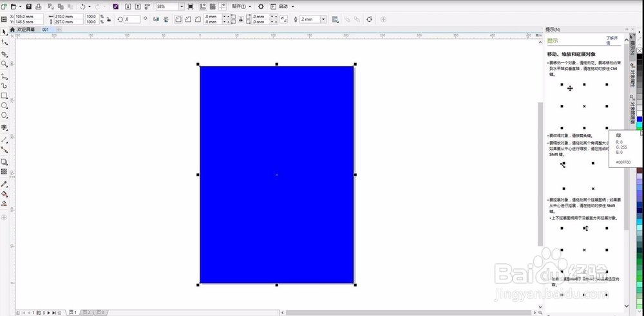Pick the cyan palette swatch
The height and width of the screenshot is (316, 644).
click(x=639, y=124)
